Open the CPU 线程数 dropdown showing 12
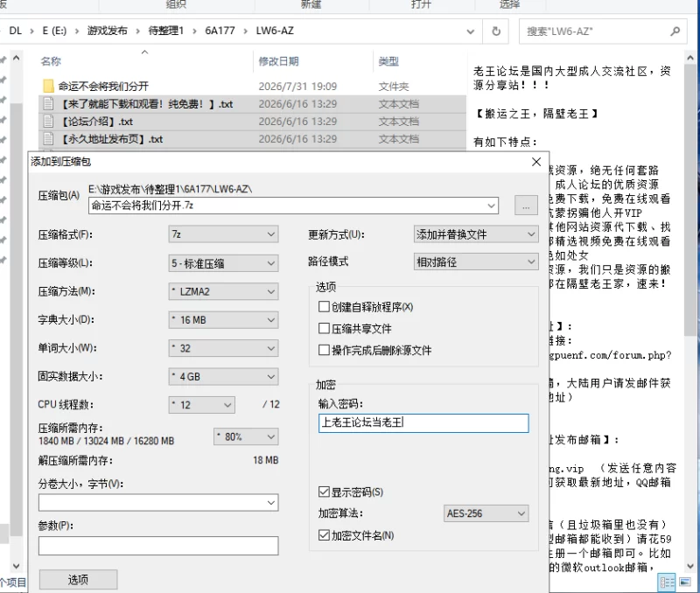This screenshot has width=700, height=593. pyautogui.click(x=202, y=405)
